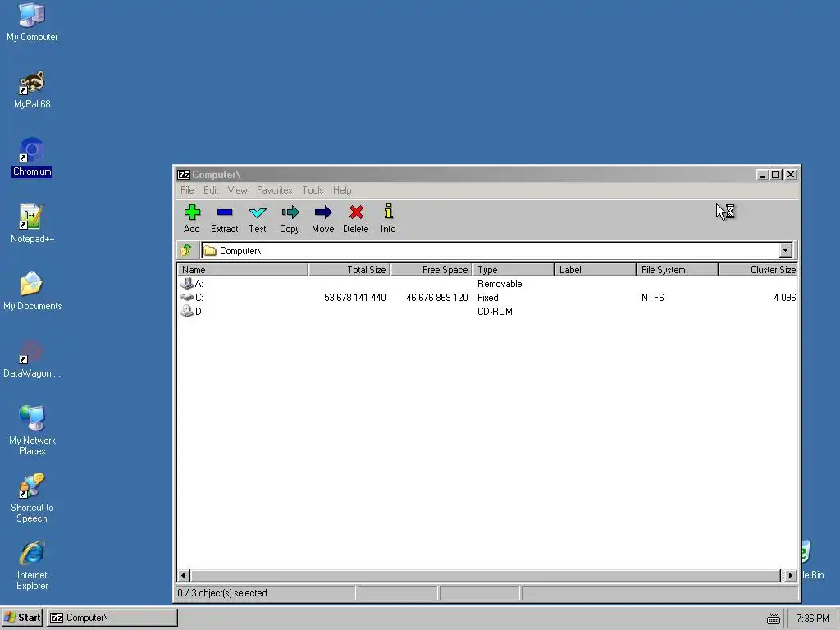Click the Computer\ address path field

click(x=491, y=250)
